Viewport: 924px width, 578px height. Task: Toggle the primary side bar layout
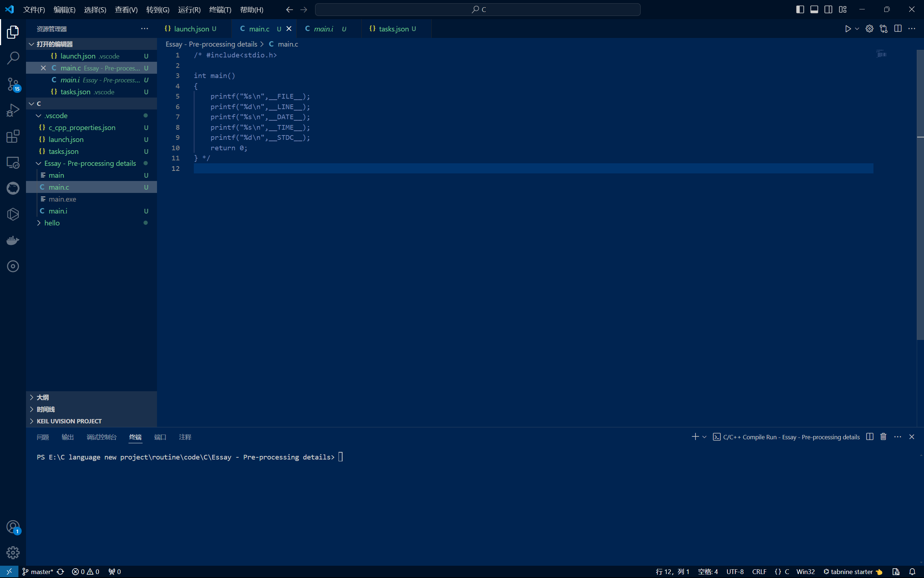click(x=800, y=9)
